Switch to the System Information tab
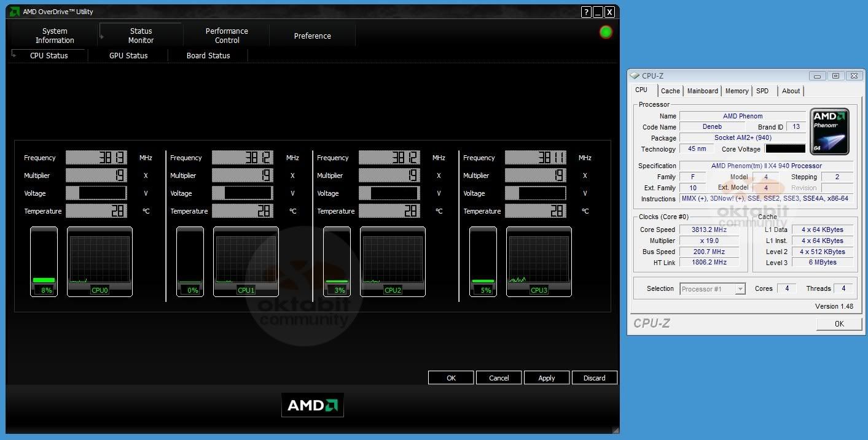 click(54, 36)
